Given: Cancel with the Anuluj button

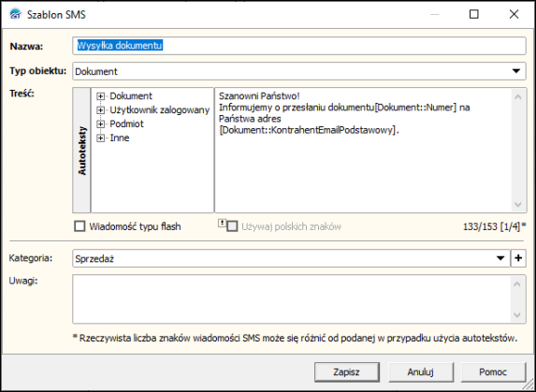Looking at the screenshot, I should point(421,371).
